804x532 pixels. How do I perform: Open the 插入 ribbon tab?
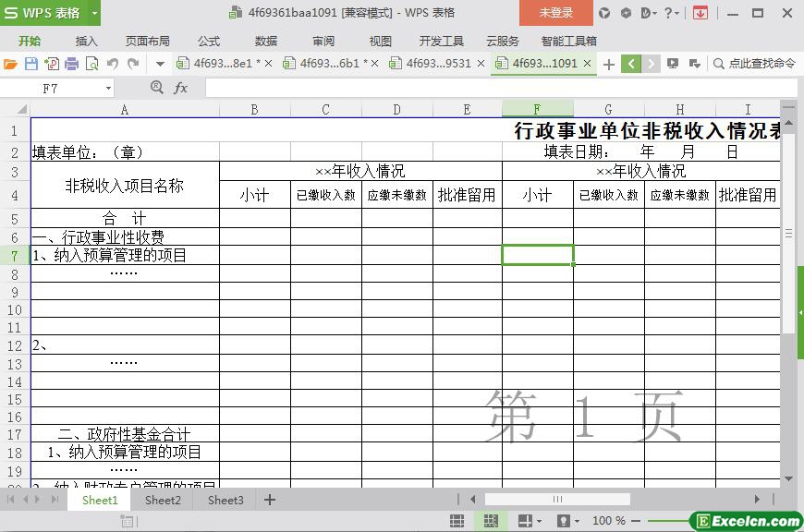pos(86,41)
